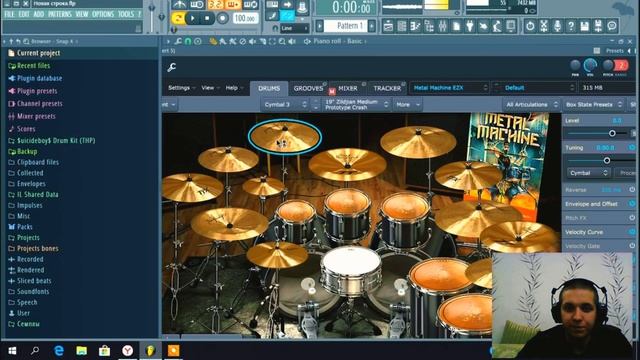Image resolution: width=640 pixels, height=360 pixels.
Task: Open Plugin database in browser
Action: [x=40, y=78]
